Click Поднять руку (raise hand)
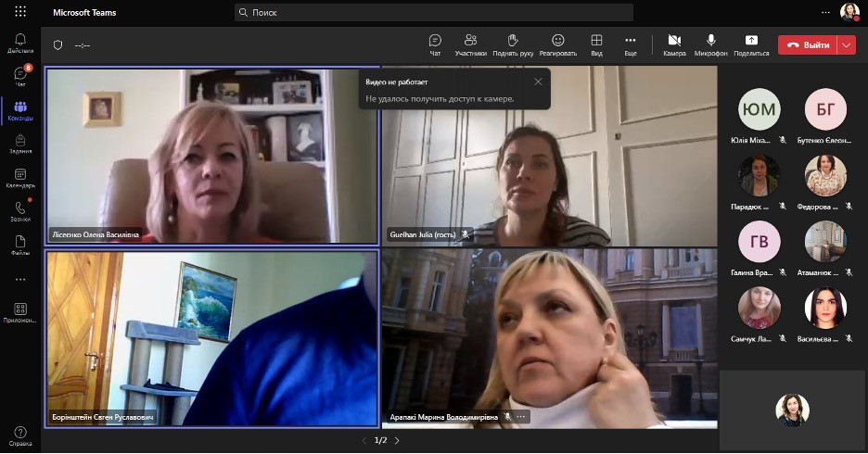868x454 pixels. point(513,44)
